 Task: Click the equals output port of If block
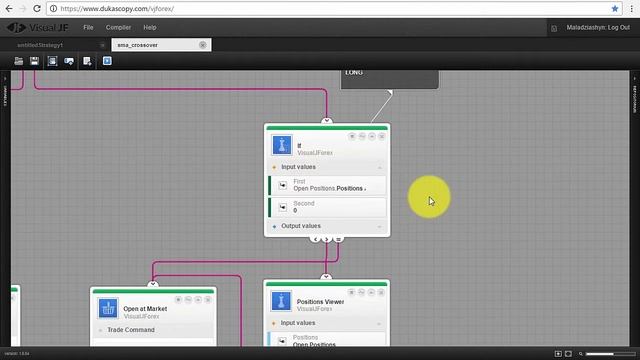coord(338,239)
